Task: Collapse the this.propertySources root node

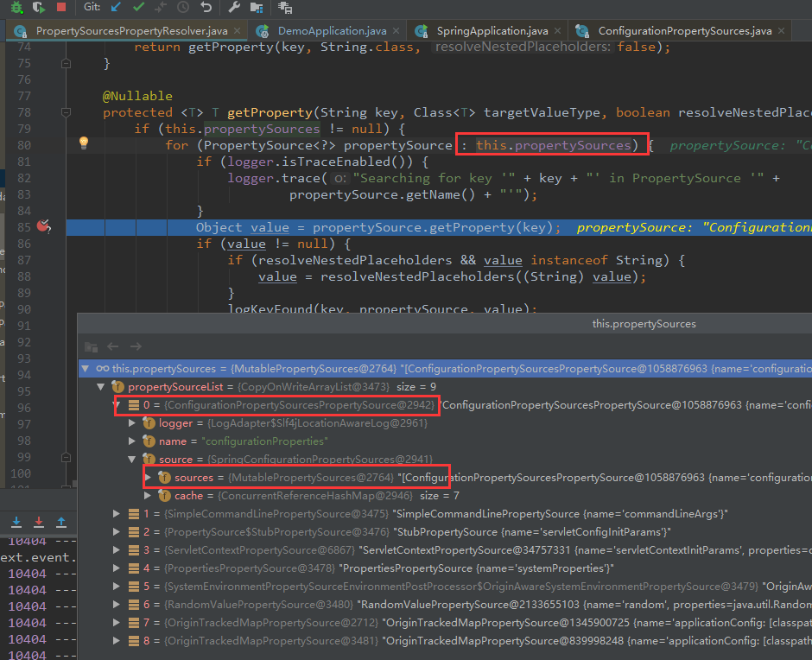Action: click(x=86, y=368)
